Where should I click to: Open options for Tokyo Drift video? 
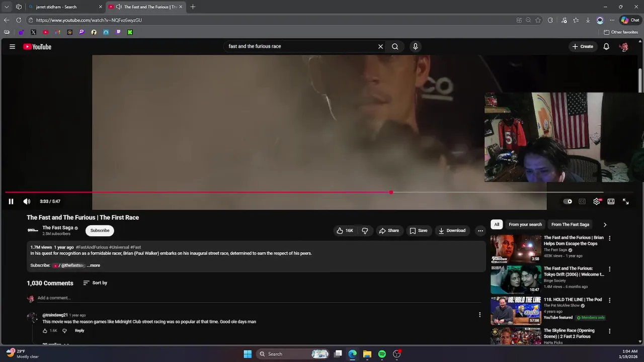point(610,269)
